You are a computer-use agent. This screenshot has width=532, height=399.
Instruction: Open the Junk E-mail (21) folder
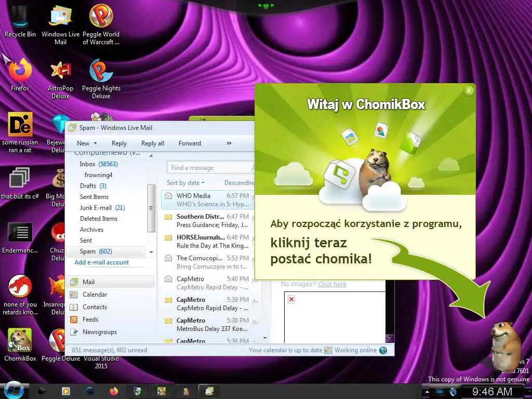(102, 208)
